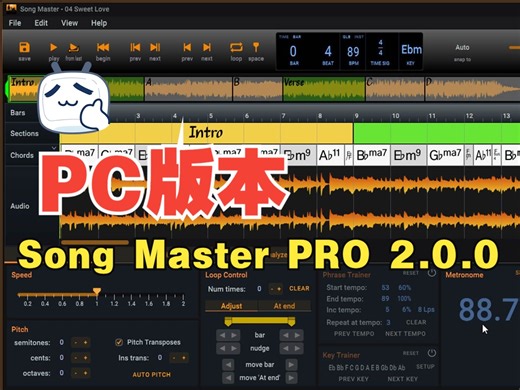The image size is (520, 390).
Task: Toggle the Key Trainer power button
Action: [x=432, y=353]
